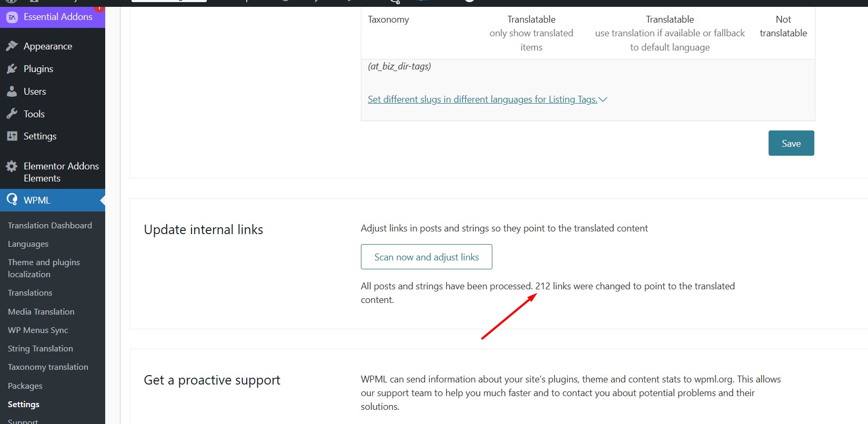Open the Translations submenu
The image size is (868, 424).
point(30,292)
